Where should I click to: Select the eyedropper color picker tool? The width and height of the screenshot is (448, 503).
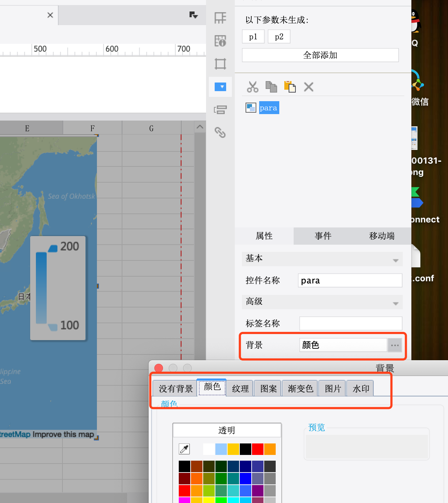coord(184,449)
